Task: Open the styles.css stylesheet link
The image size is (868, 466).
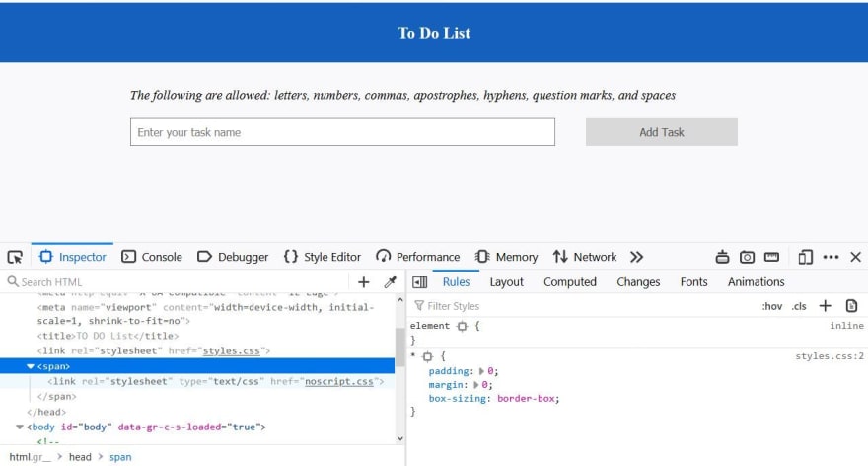Action: (x=232, y=351)
